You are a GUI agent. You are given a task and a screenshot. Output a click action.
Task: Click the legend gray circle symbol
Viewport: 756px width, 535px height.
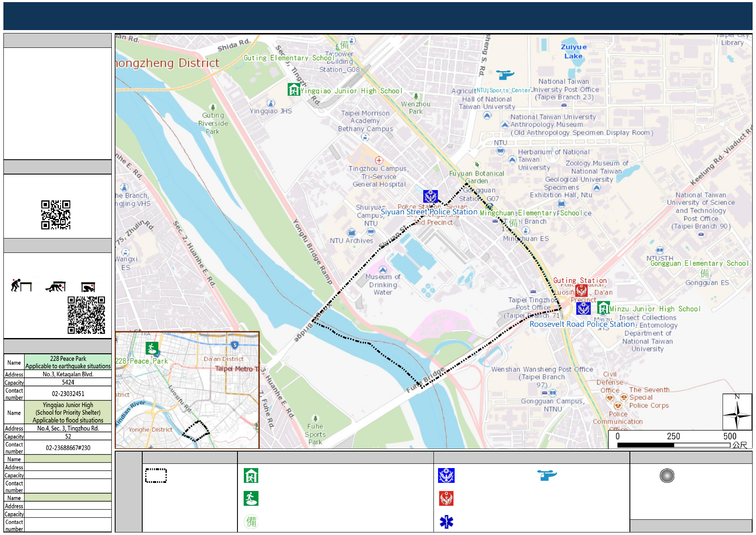click(667, 476)
